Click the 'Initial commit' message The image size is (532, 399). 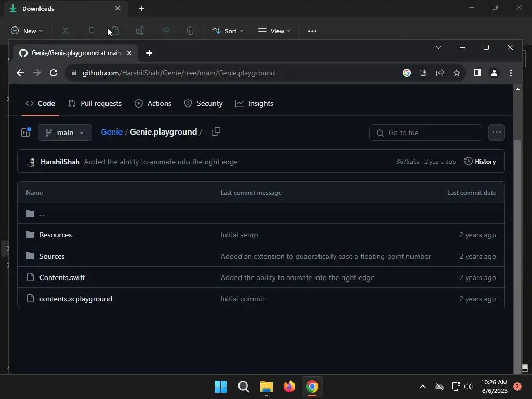(243, 299)
